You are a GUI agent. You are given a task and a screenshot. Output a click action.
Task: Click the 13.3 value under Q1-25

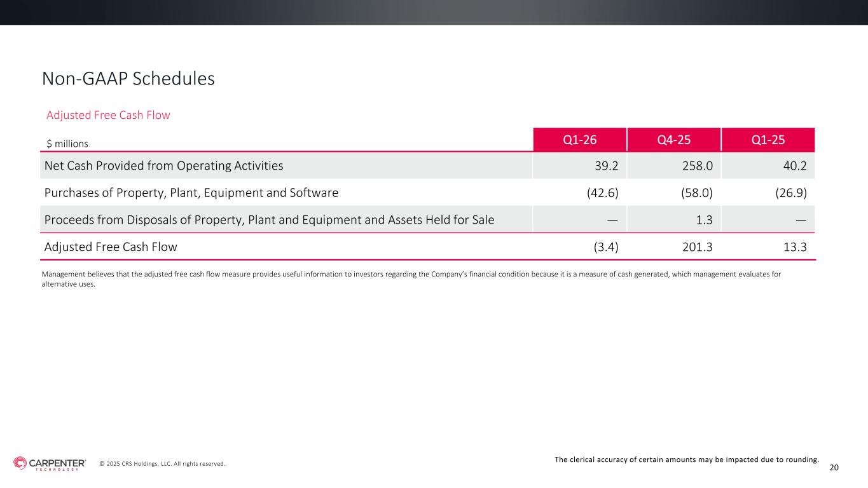[x=795, y=247]
